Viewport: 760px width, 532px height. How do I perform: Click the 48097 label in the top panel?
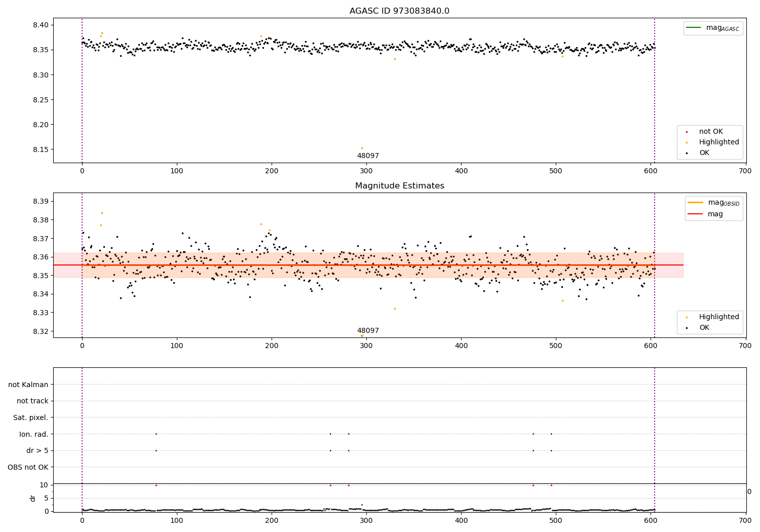368,156
